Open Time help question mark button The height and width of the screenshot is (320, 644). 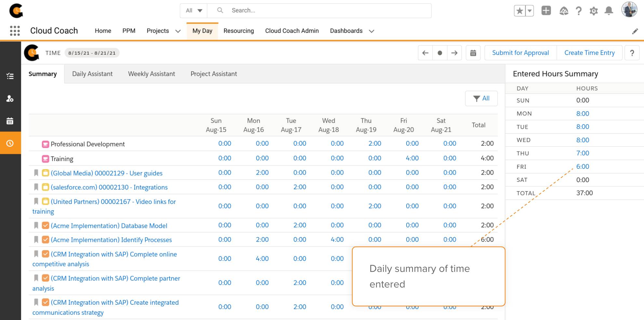(632, 53)
